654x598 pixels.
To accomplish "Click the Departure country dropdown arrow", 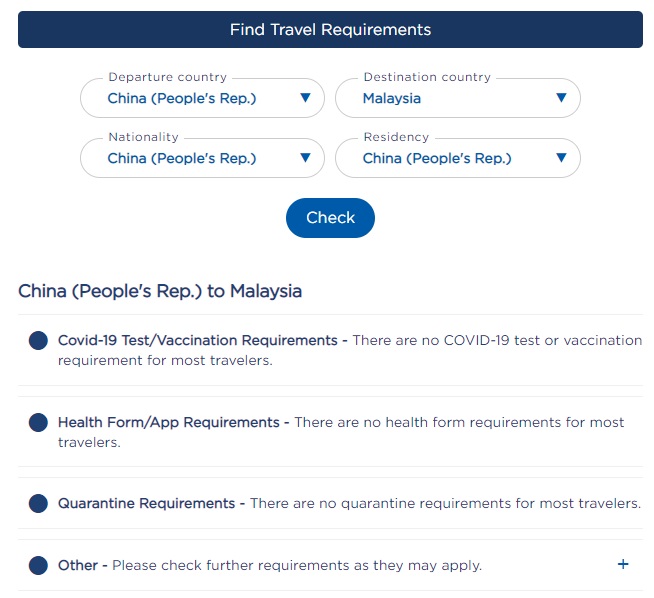I will tap(305, 98).
